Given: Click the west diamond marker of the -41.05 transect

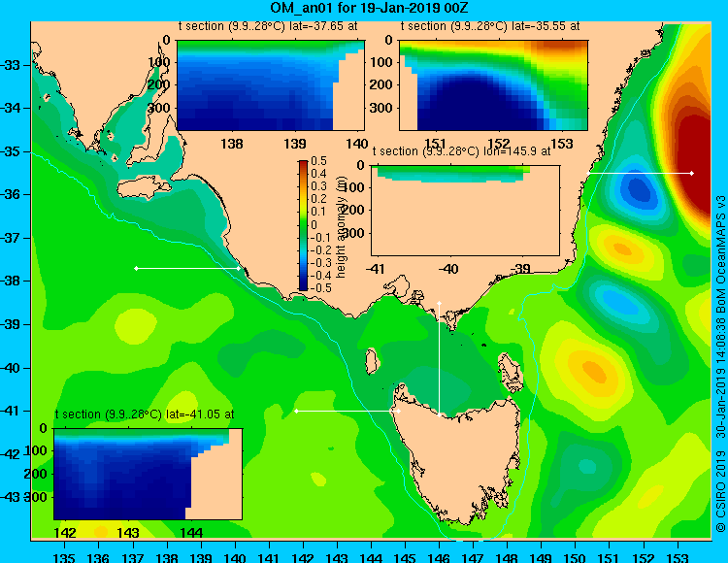Looking at the screenshot, I should tap(297, 412).
